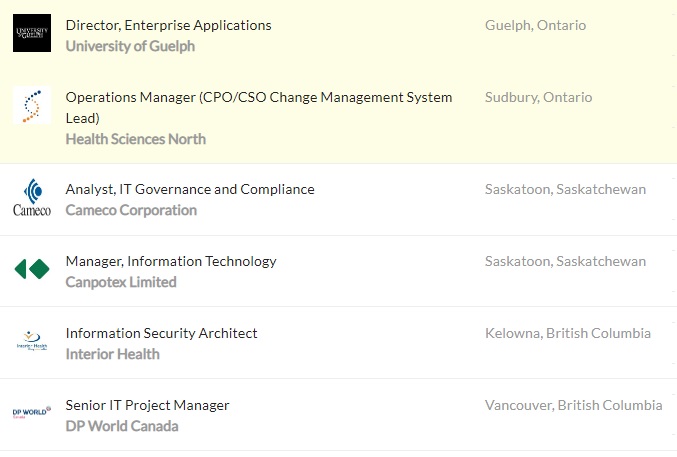Open Senior IT Project Manager posting
This screenshot has width=677, height=457.
(x=147, y=405)
